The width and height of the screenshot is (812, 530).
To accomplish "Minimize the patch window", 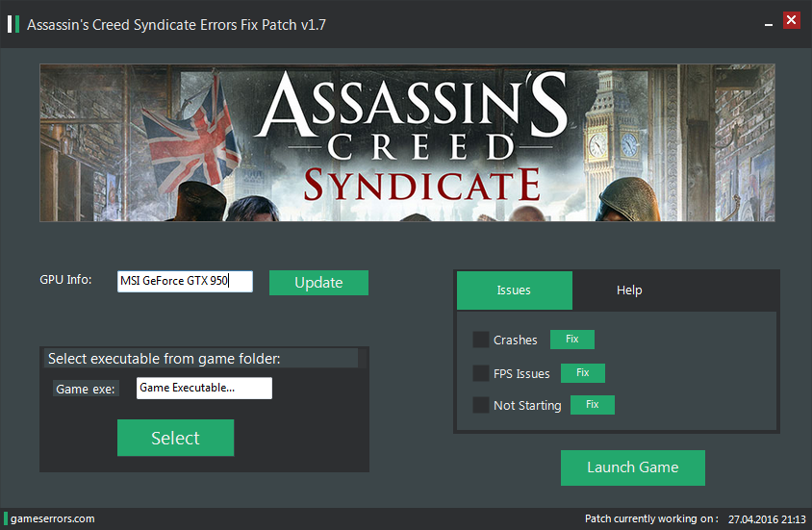I will (769, 24).
